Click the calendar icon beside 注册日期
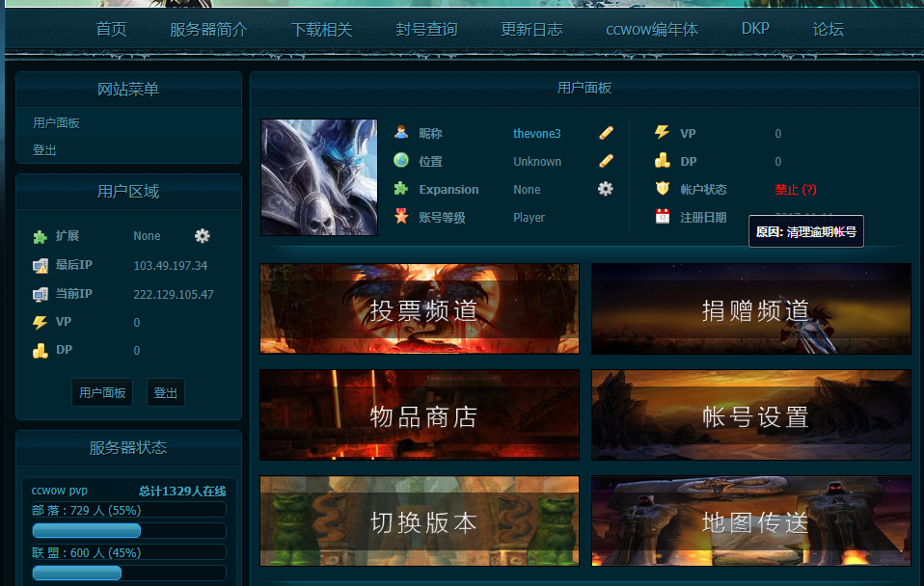The height and width of the screenshot is (586, 924). point(662,216)
